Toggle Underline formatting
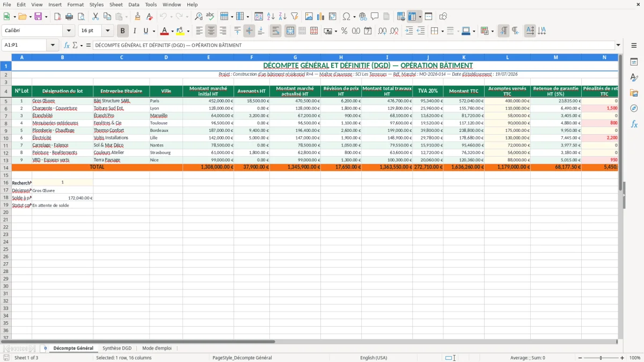Screen dimensions: 644x362 point(145,31)
